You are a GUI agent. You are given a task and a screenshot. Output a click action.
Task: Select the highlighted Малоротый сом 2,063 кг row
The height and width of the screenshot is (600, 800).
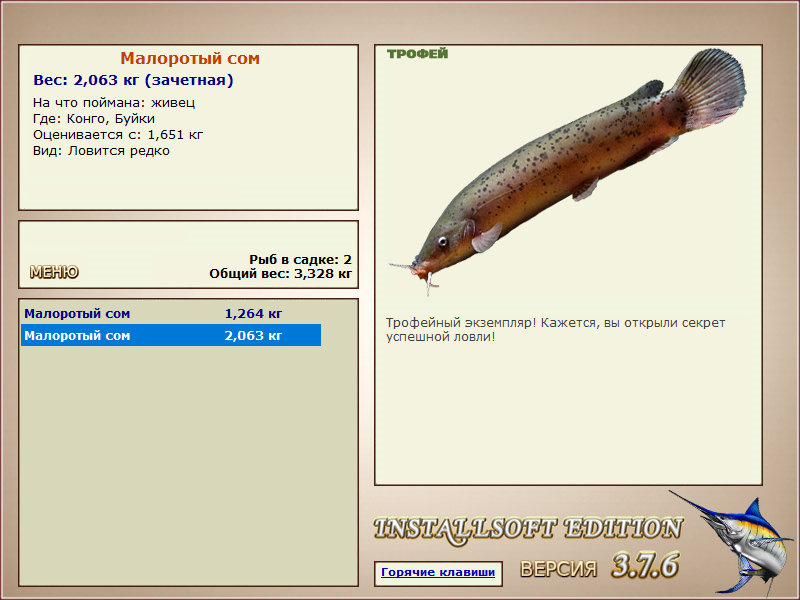coord(171,335)
